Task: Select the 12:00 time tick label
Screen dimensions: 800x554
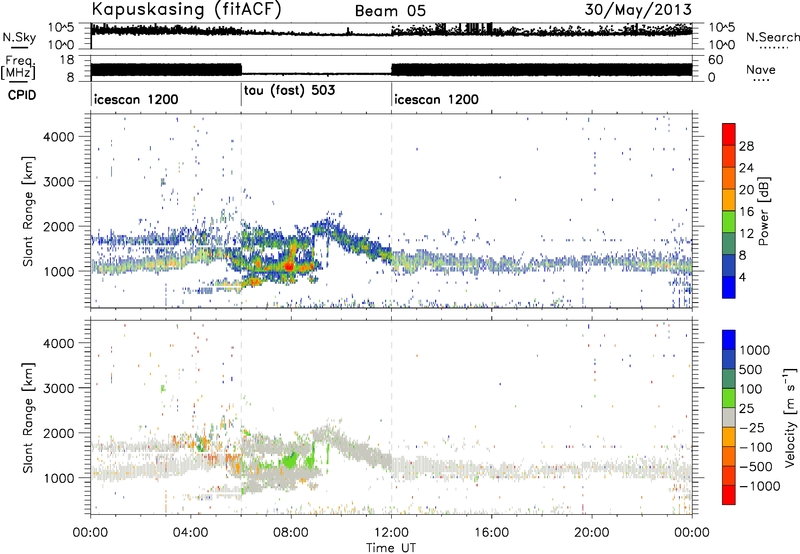Action: [391, 533]
